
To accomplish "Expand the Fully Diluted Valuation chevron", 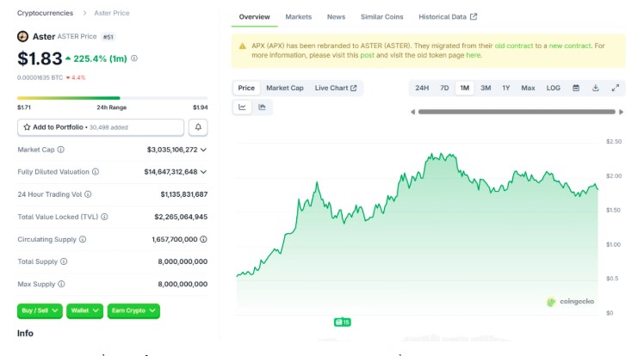I will (x=203, y=172).
